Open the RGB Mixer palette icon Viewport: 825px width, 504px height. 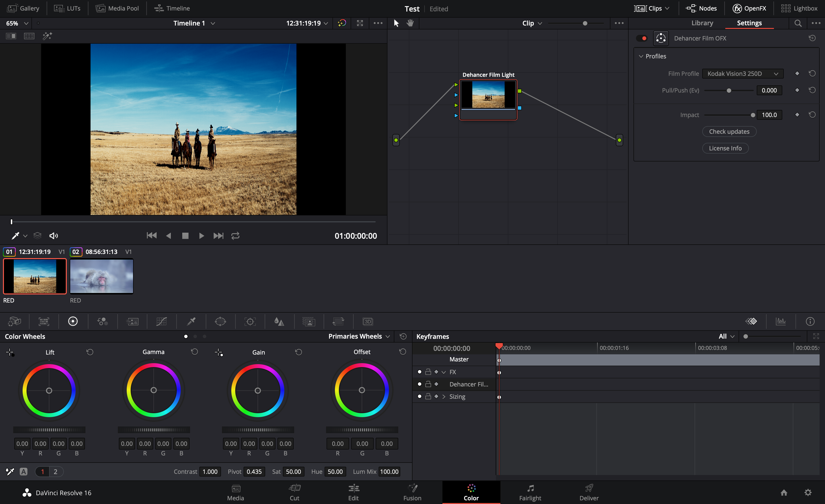point(102,322)
